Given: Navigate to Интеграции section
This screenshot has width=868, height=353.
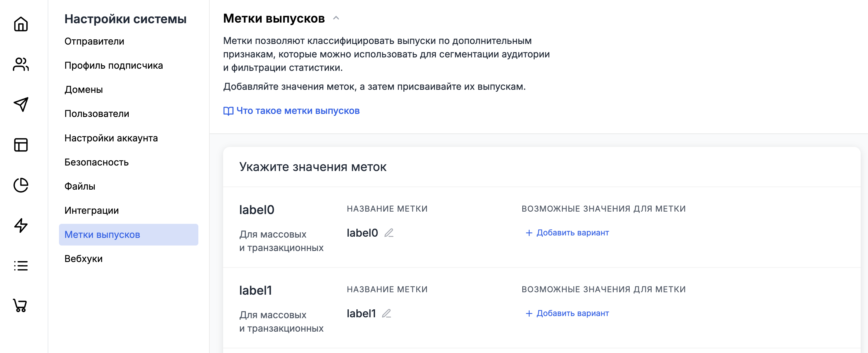Looking at the screenshot, I should point(91,211).
